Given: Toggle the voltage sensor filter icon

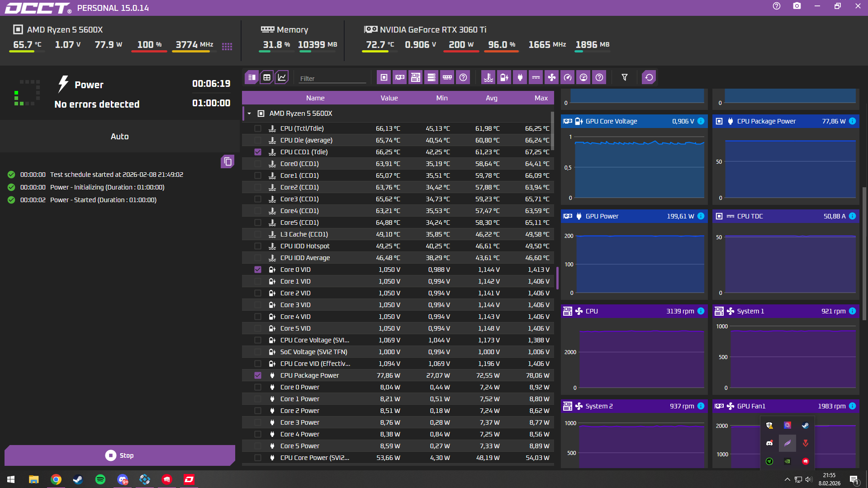Looking at the screenshot, I should pos(504,77).
